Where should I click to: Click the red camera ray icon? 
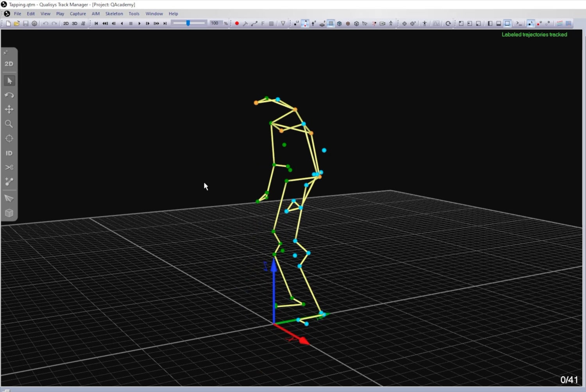[x=374, y=23]
